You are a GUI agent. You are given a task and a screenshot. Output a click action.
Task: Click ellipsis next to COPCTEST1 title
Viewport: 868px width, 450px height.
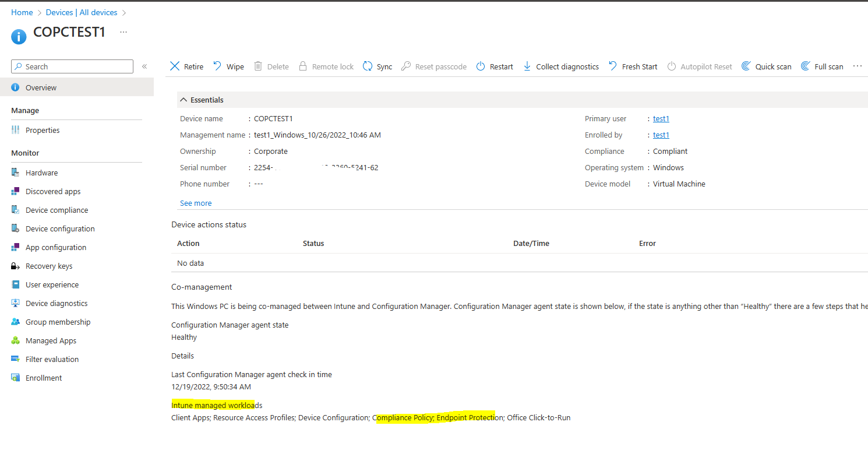(124, 32)
